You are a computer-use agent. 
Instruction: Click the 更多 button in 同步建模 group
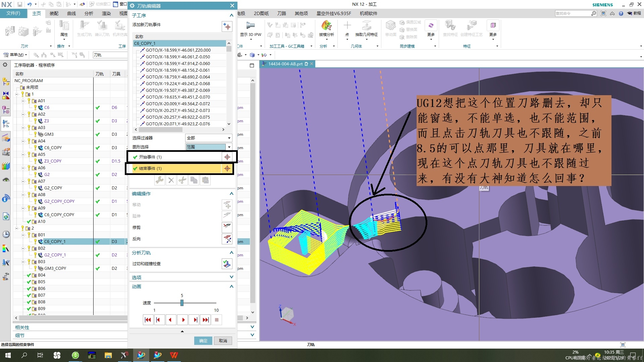[x=431, y=29]
